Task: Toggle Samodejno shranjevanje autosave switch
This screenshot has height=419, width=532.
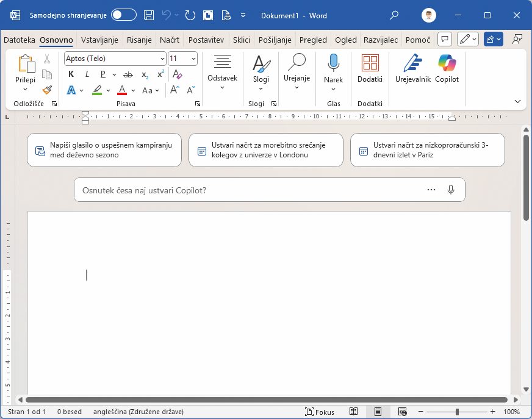Action: tap(124, 15)
